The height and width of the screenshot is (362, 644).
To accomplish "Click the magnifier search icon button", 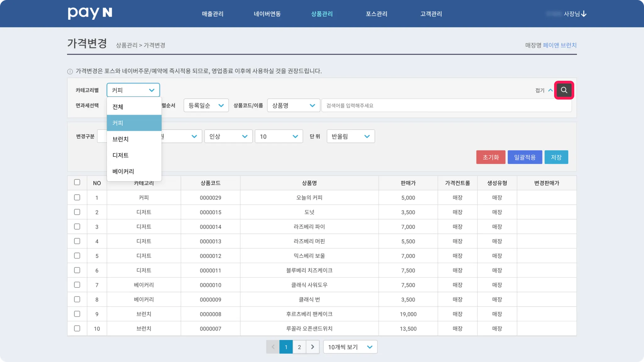I will tap(564, 90).
